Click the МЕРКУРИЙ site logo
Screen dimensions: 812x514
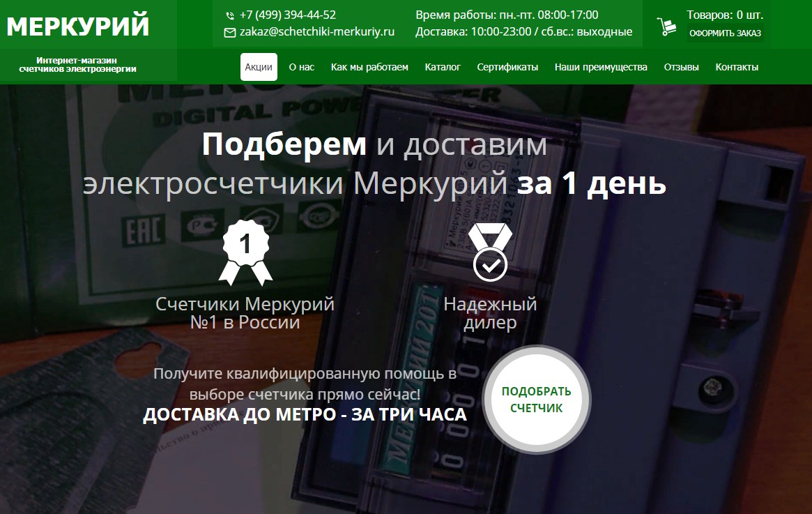click(78, 26)
